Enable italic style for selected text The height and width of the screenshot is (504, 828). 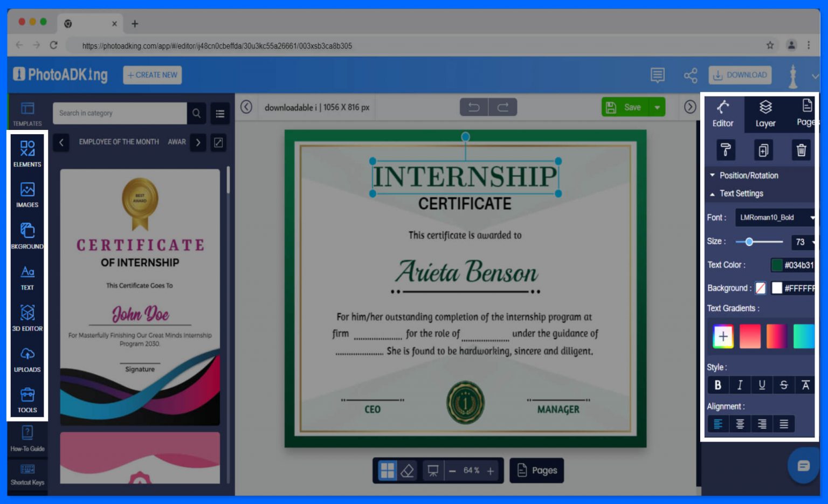coord(740,385)
